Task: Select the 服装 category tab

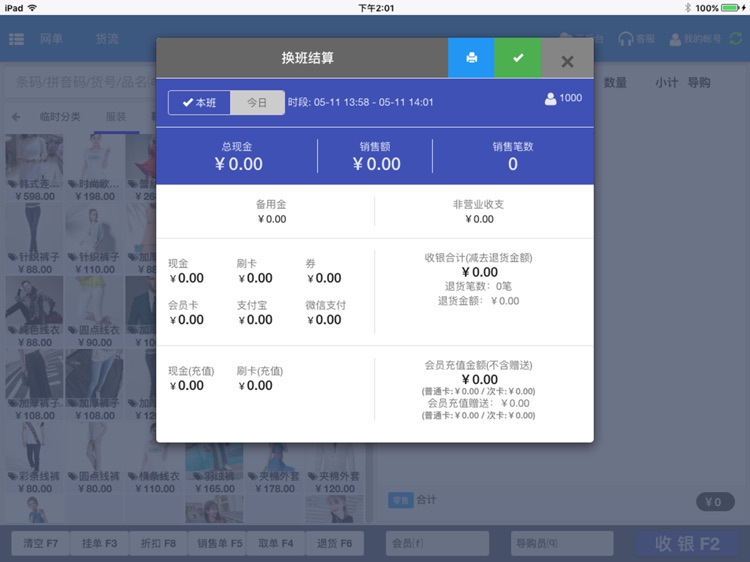Action: click(x=116, y=117)
